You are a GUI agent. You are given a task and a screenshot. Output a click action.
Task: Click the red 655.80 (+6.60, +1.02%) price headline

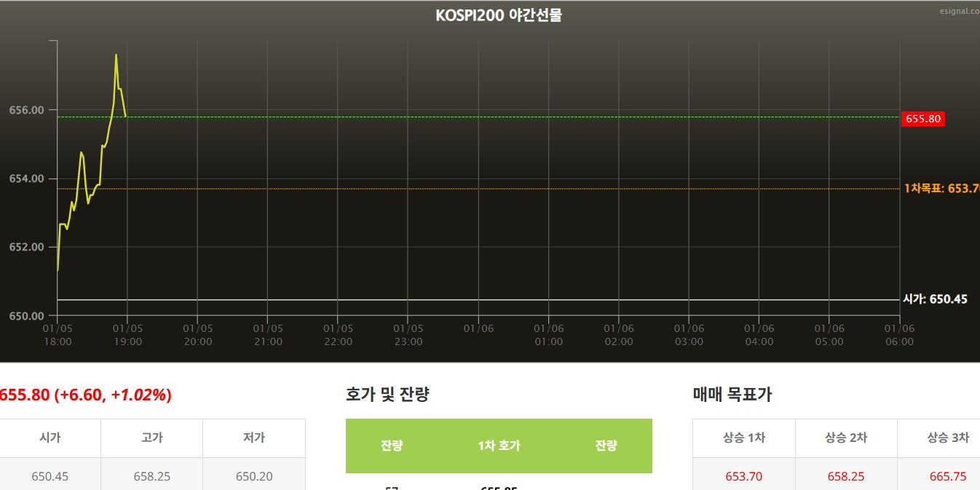click(85, 395)
